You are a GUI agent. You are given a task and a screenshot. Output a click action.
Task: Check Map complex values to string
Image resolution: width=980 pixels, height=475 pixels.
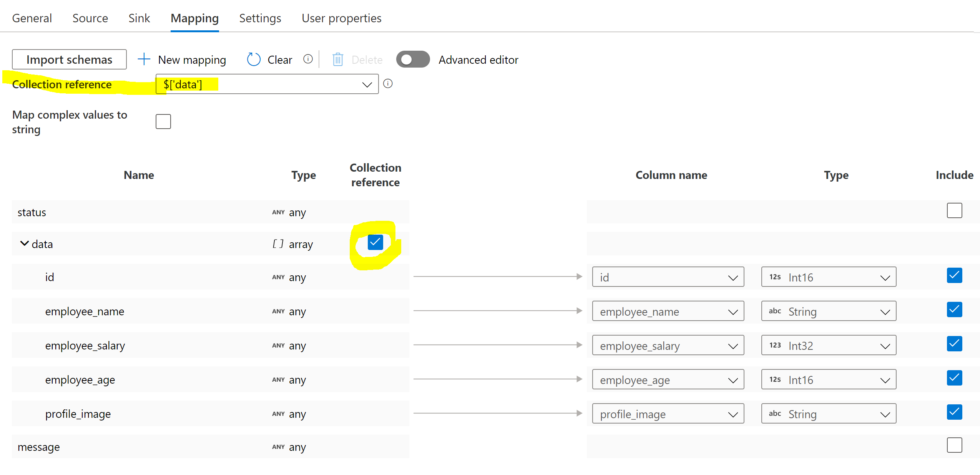163,122
